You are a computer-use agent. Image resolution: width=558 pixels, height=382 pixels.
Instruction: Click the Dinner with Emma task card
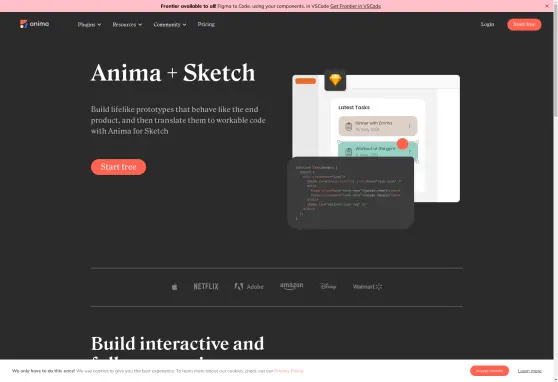click(x=377, y=126)
